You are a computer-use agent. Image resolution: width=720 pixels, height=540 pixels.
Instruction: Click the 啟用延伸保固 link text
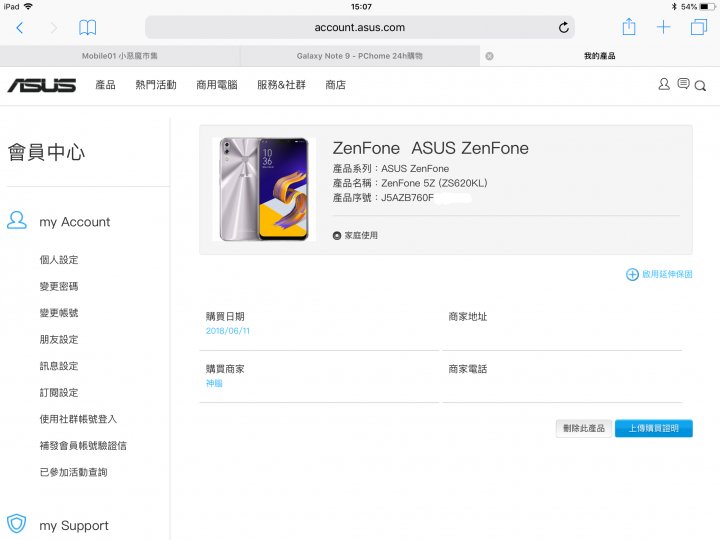[667, 275]
